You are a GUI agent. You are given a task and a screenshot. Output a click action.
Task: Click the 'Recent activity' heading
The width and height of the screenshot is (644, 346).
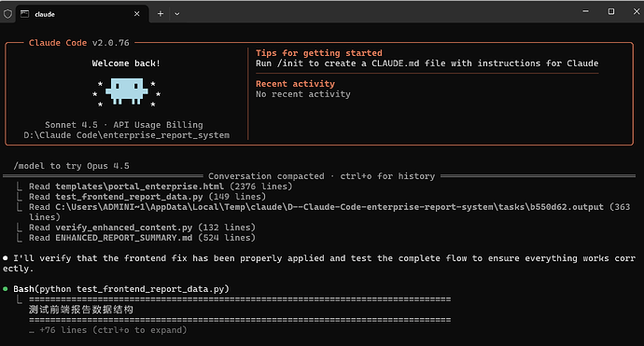pyautogui.click(x=295, y=84)
